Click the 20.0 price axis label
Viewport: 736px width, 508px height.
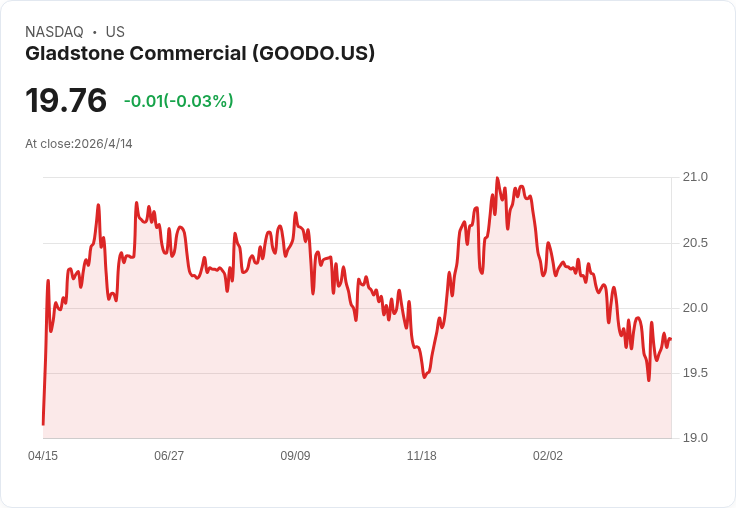tap(695, 308)
